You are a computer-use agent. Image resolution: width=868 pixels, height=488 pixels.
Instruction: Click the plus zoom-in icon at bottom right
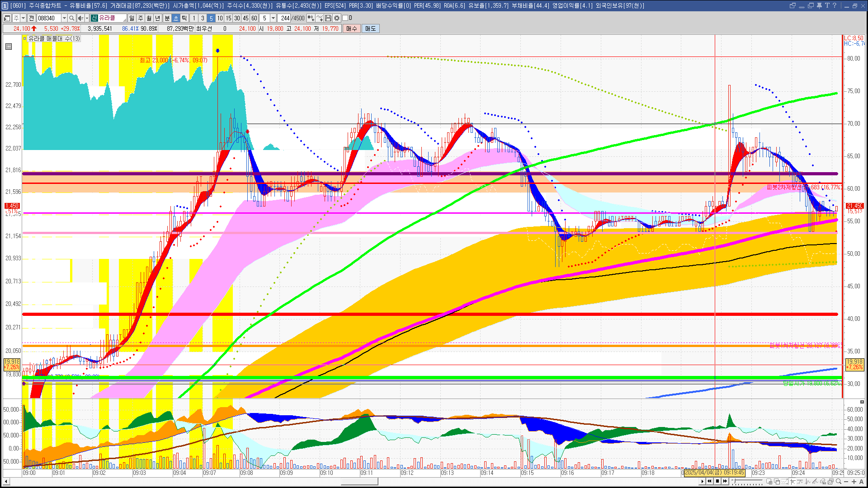[854, 481]
